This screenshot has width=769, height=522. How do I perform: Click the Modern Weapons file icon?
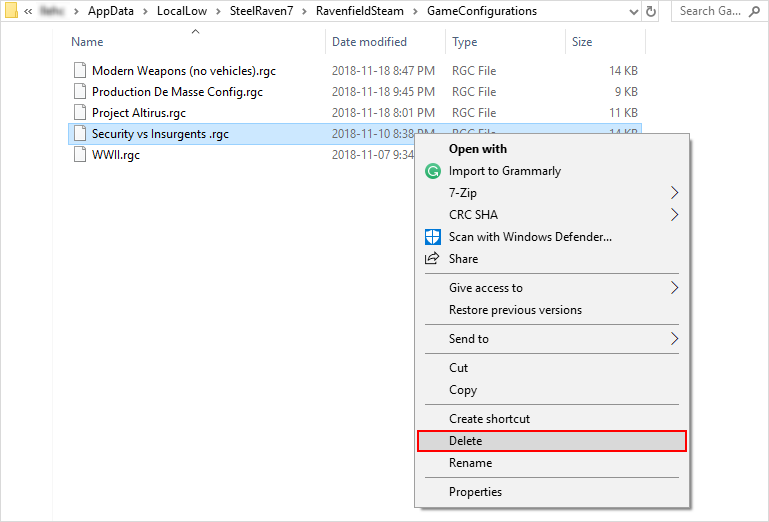pos(80,71)
